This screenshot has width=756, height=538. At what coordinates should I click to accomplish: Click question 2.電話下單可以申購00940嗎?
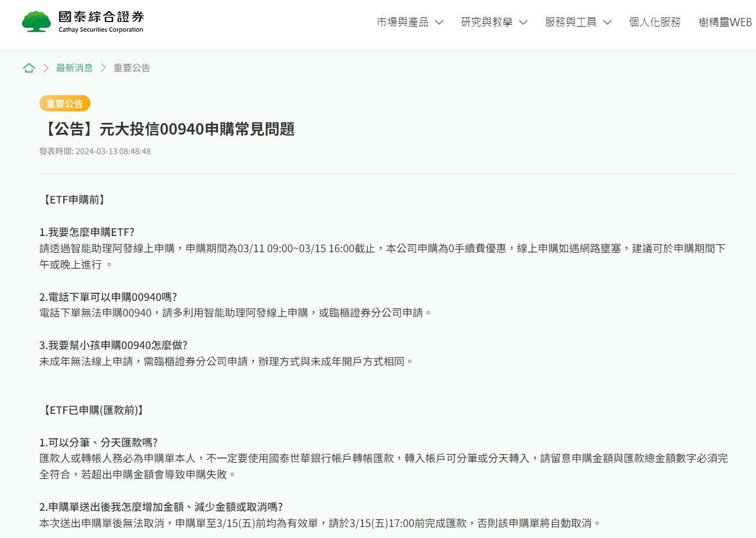click(x=108, y=297)
